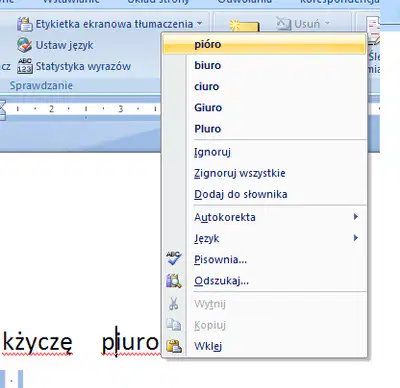Click the underlined word 'kżyczę'
Screen dimensions: 400x388
click(x=37, y=343)
